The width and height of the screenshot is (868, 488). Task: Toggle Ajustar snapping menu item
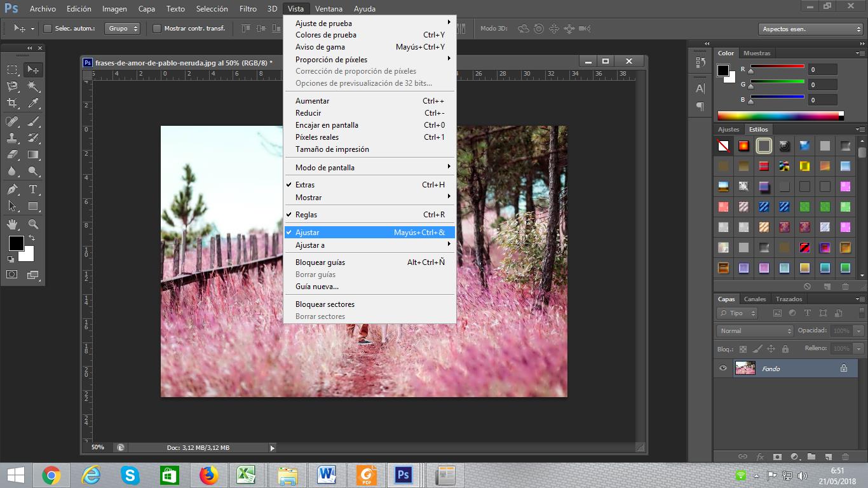(x=369, y=233)
